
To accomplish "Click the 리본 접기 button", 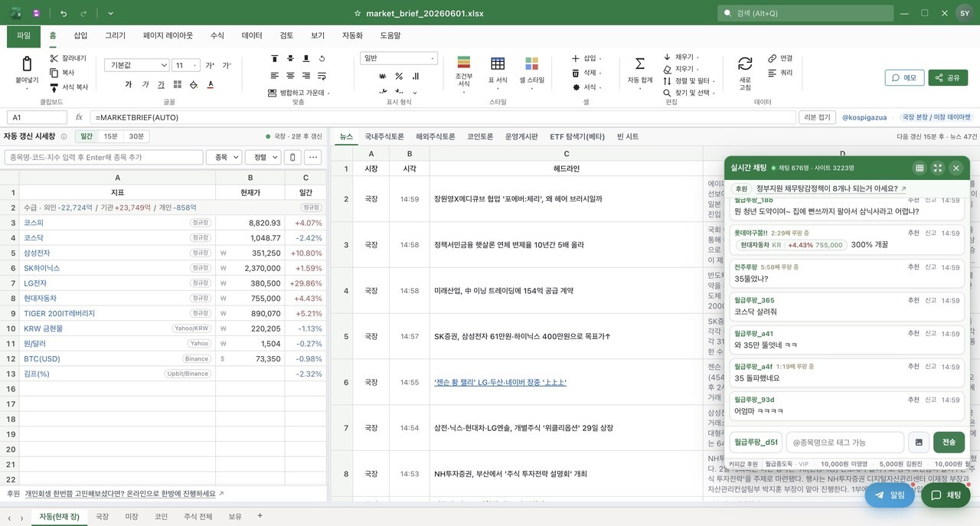I will (x=817, y=117).
